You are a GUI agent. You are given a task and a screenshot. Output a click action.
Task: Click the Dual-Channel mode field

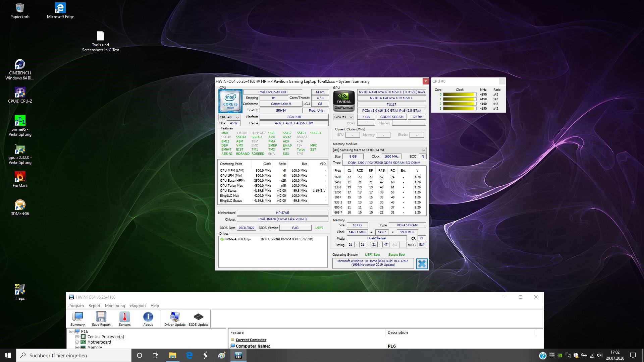click(x=377, y=238)
